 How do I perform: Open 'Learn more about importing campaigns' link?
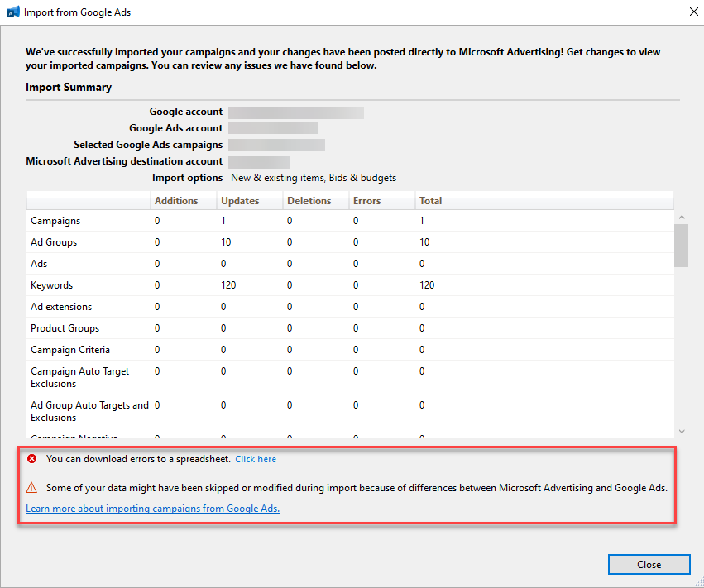(152, 509)
